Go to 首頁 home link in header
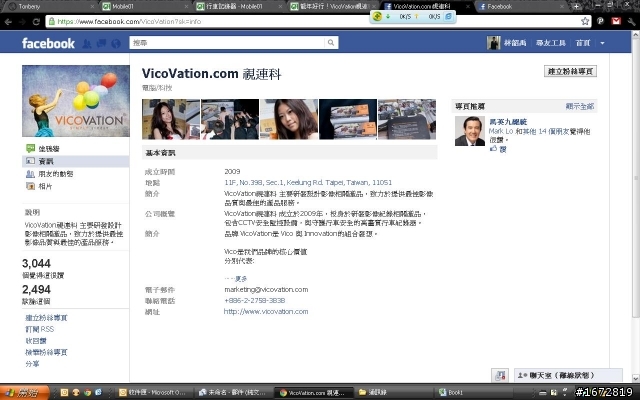Image resolution: width=640 pixels, height=400 pixels. (583, 43)
